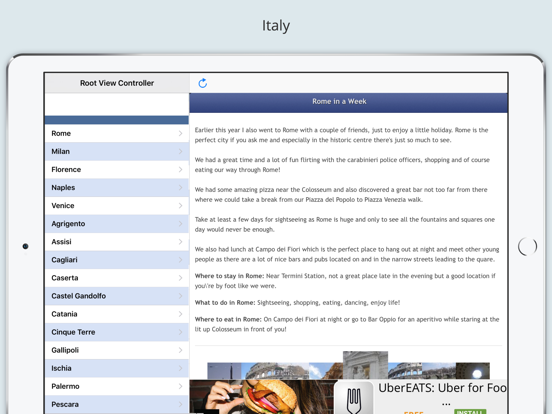The height and width of the screenshot is (414, 552).
Task: Click the chevron on the Assisi row
Action: click(181, 242)
